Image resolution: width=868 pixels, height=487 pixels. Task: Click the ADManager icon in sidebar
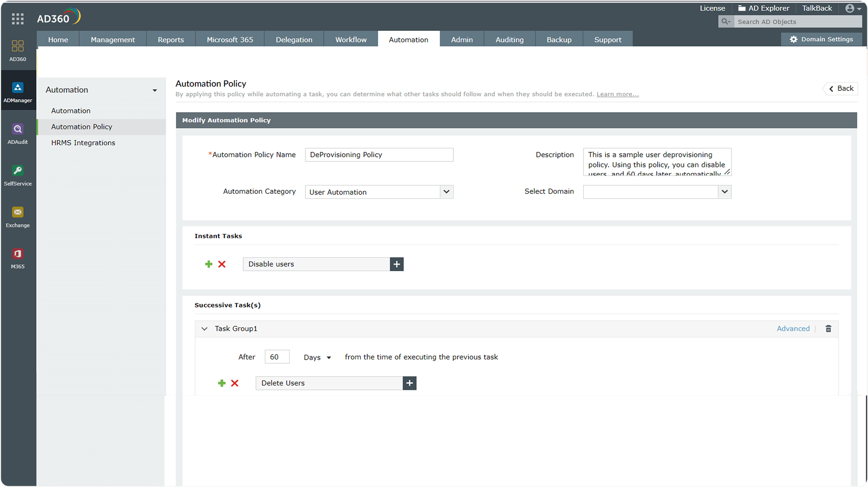pyautogui.click(x=17, y=93)
